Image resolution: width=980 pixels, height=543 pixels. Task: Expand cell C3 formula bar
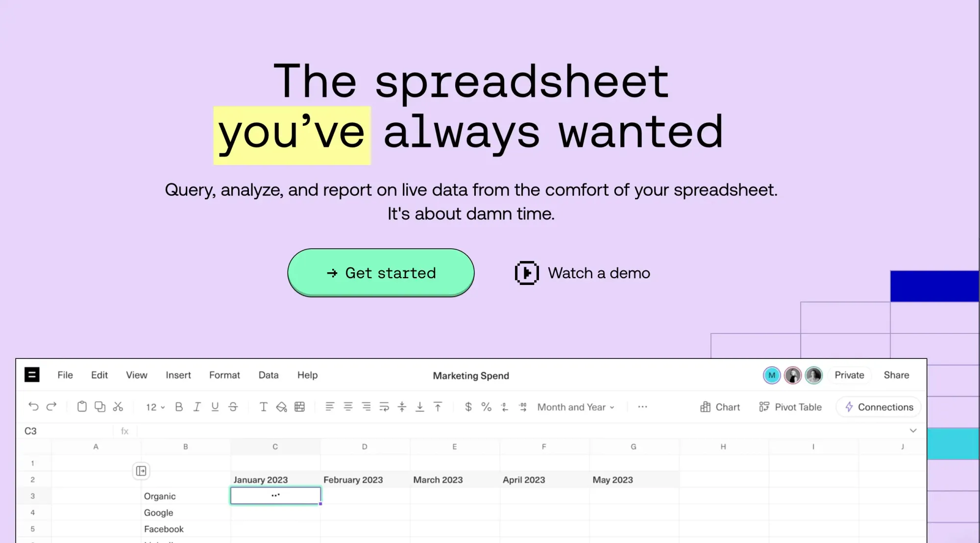tap(913, 431)
